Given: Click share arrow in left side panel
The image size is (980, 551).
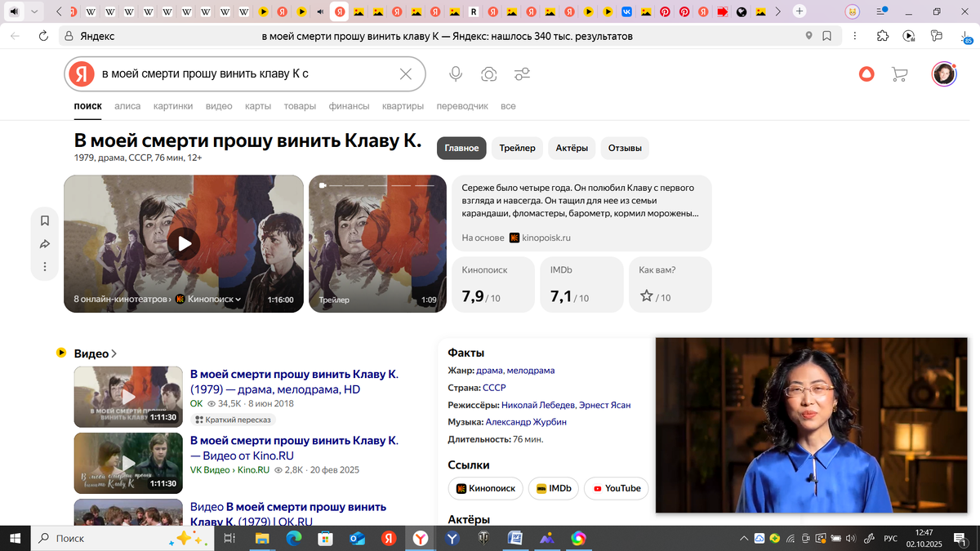Looking at the screenshot, I should [x=45, y=244].
